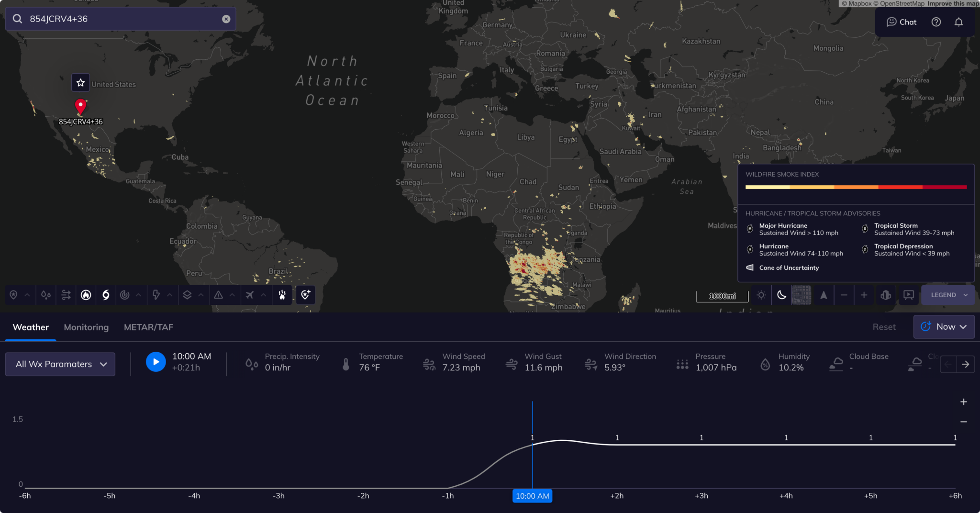Open the All Wx Paramaters dropdown
The height and width of the screenshot is (513, 980).
60,364
